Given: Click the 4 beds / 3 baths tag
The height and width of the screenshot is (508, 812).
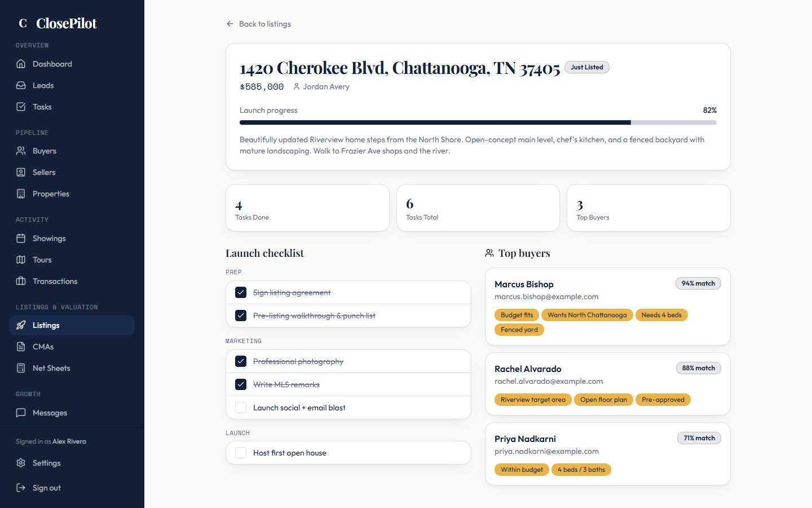Looking at the screenshot, I should tap(581, 470).
